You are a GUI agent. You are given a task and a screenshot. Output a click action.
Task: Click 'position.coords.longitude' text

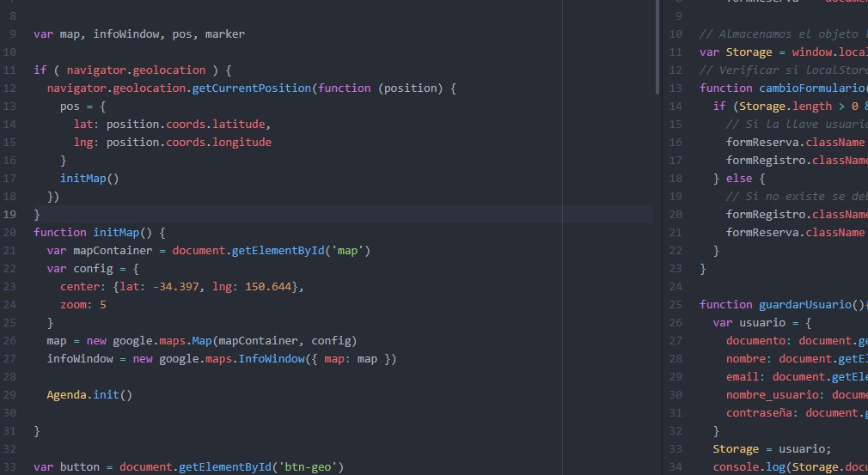[189, 143]
